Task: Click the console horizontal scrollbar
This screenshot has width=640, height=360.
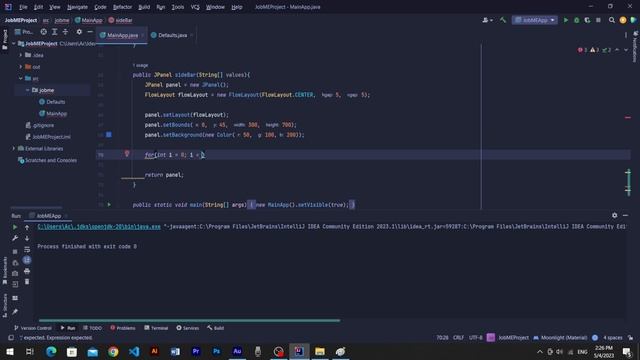Action: point(189,320)
